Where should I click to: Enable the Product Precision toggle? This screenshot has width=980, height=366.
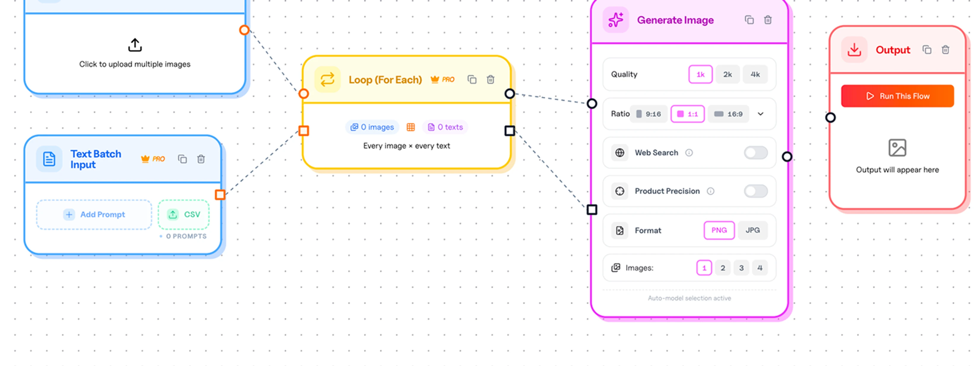click(755, 191)
